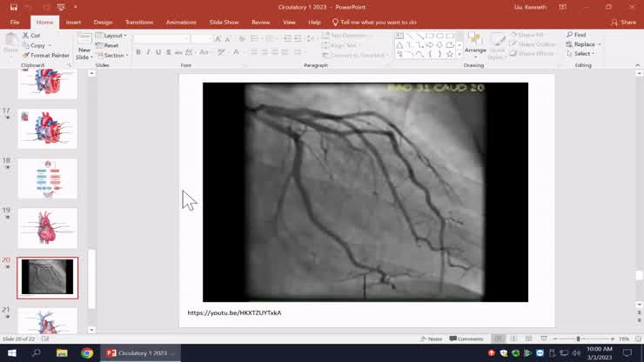Viewport: 644px width, 362px height.
Task: Toggle Italic formatting
Action: pos(148,52)
